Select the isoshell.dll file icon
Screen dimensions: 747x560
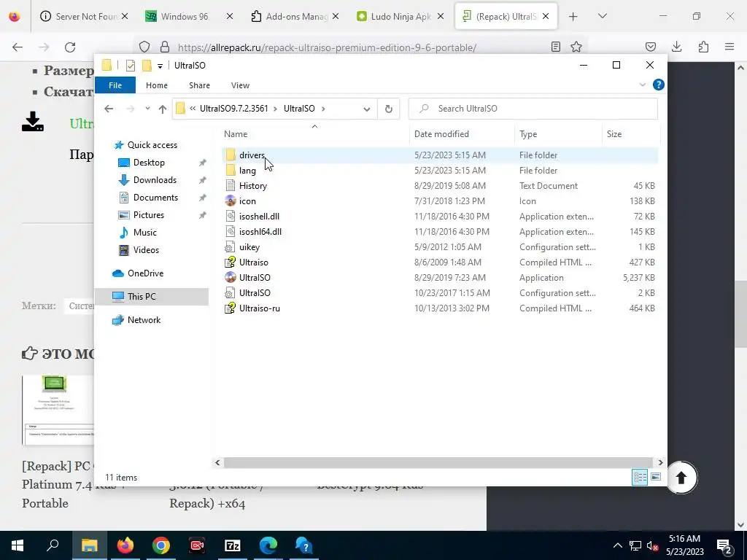point(231,216)
